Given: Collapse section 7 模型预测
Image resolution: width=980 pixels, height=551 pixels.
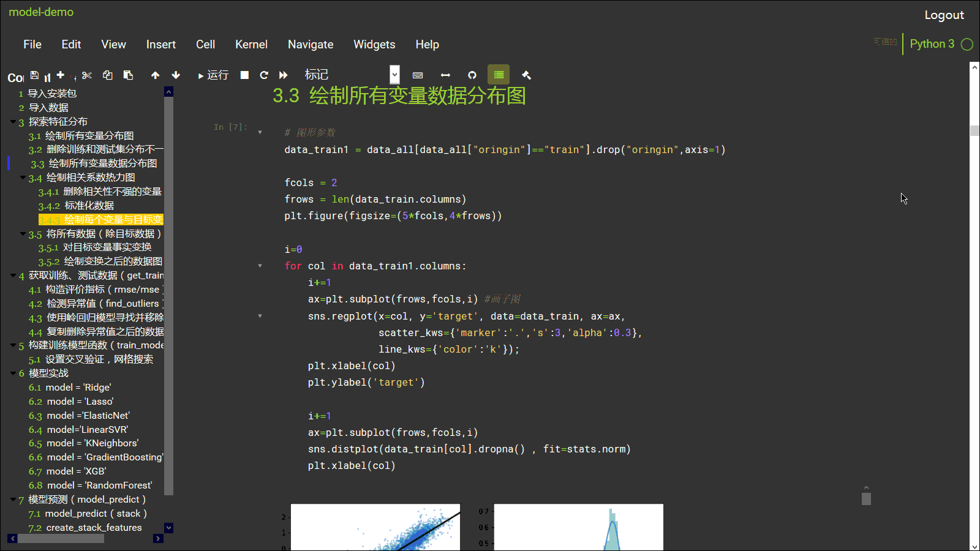Looking at the screenshot, I should [13, 500].
